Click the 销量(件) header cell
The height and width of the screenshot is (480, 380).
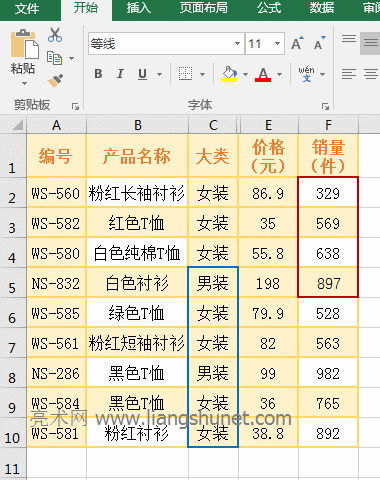[328, 156]
